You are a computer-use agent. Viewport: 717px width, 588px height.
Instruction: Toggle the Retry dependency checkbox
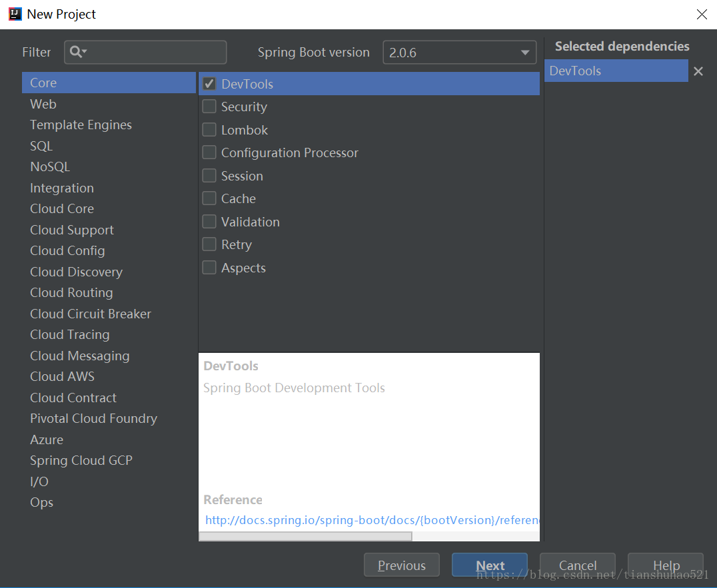209,244
